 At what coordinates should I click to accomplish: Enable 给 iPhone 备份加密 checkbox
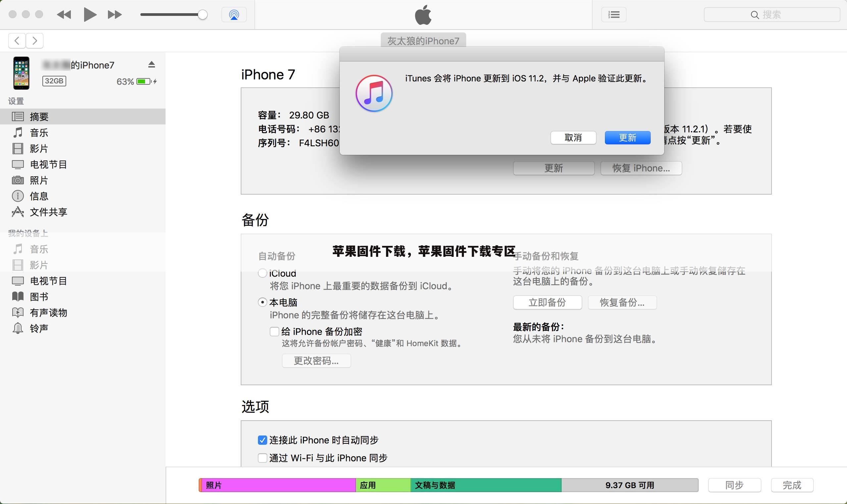pyautogui.click(x=274, y=332)
